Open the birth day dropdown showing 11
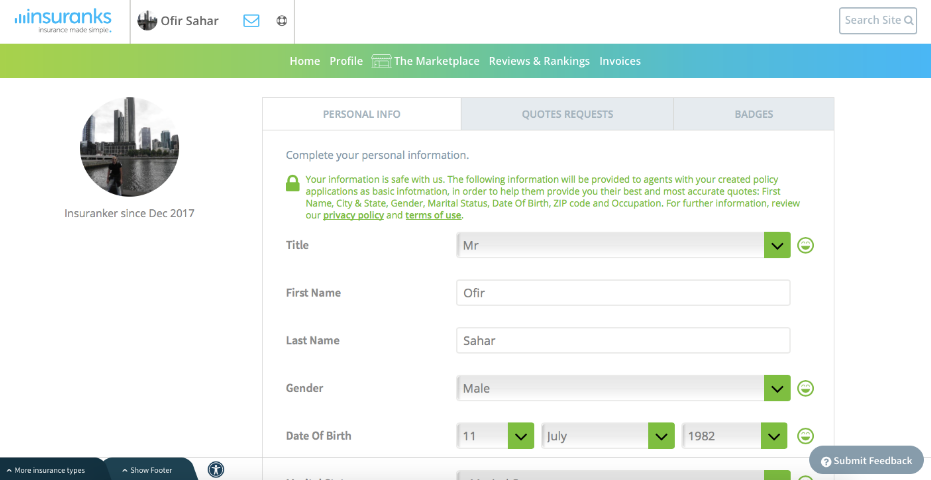 coord(495,436)
